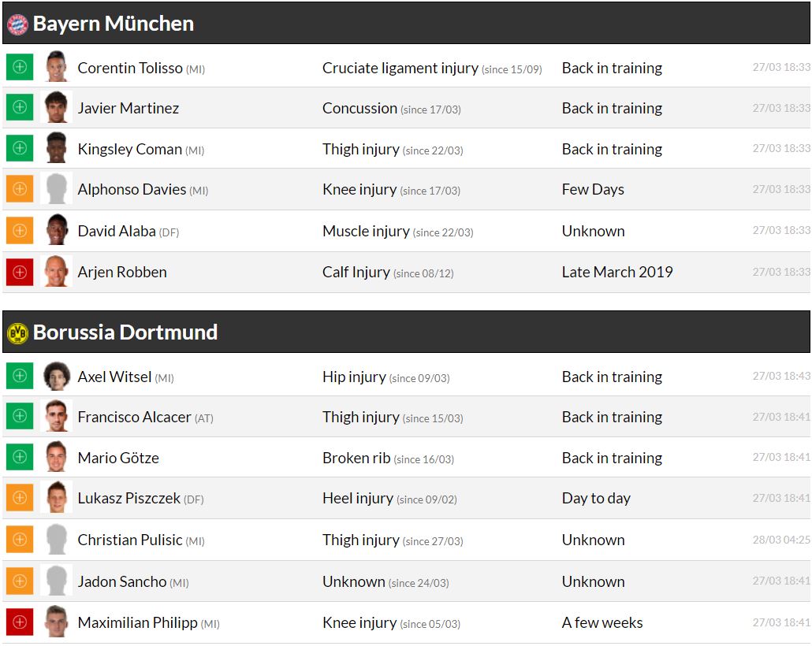The width and height of the screenshot is (812, 646).
Task: Click orange status icon beside Alphonso Davies
Action: pyautogui.click(x=20, y=189)
